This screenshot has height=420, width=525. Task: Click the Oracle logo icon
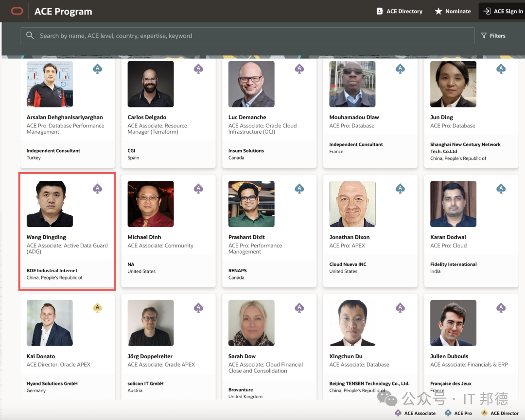tap(17, 11)
